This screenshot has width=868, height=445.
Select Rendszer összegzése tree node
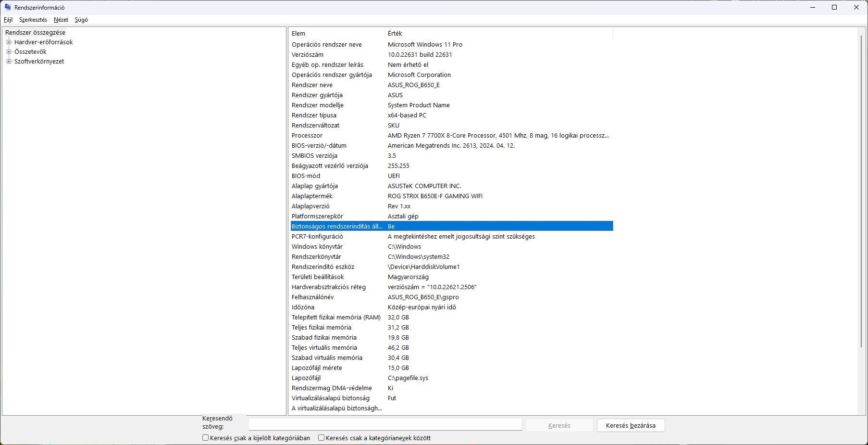[35, 32]
